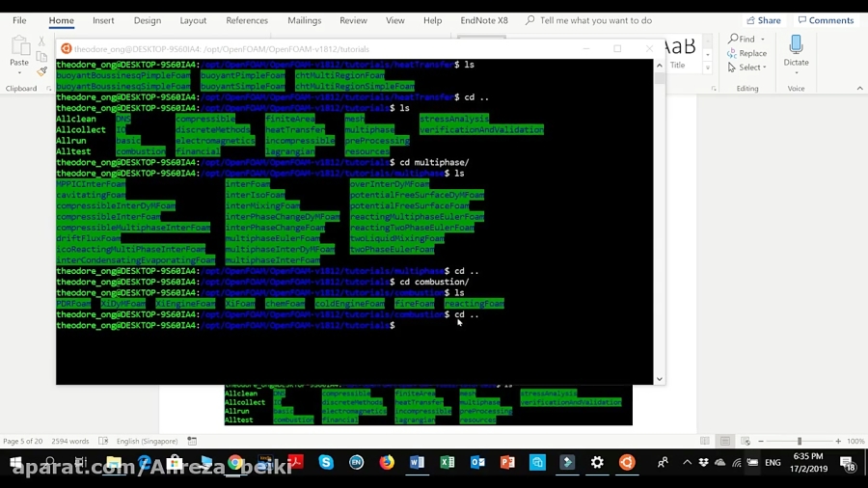Click the zoom in plus button
The height and width of the screenshot is (488, 868).
[x=838, y=441]
